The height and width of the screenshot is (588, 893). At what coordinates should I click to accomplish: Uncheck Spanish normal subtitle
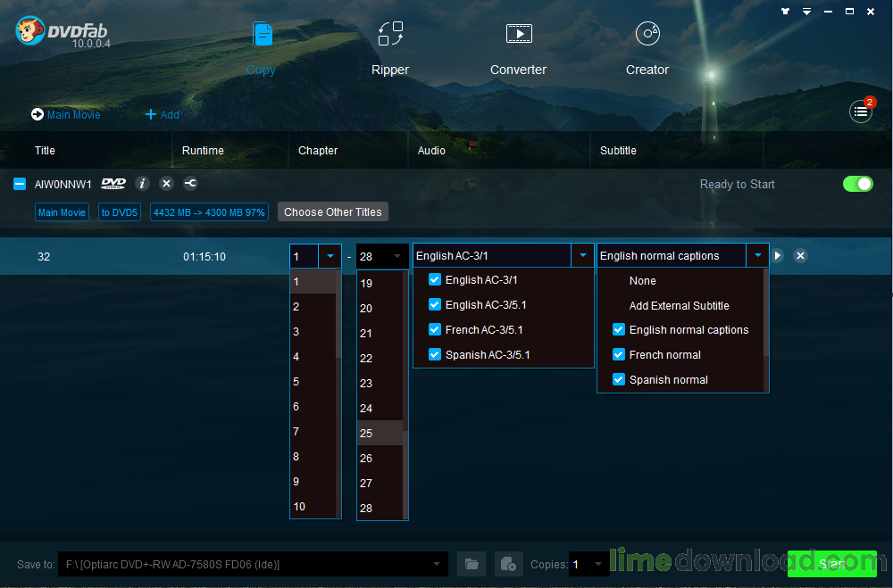pyautogui.click(x=619, y=380)
